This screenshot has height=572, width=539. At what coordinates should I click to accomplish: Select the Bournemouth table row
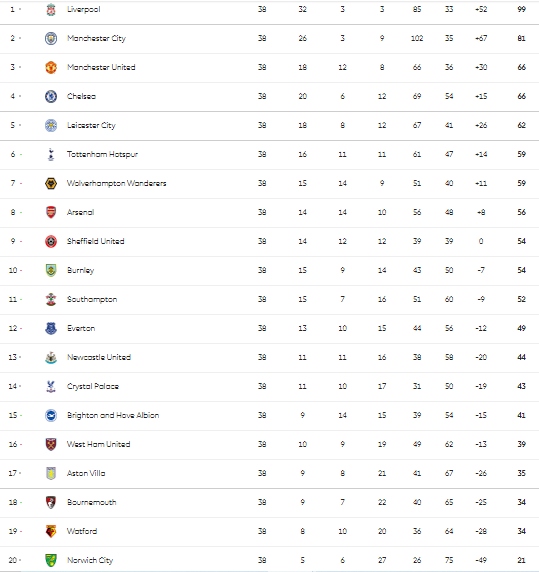point(270,502)
